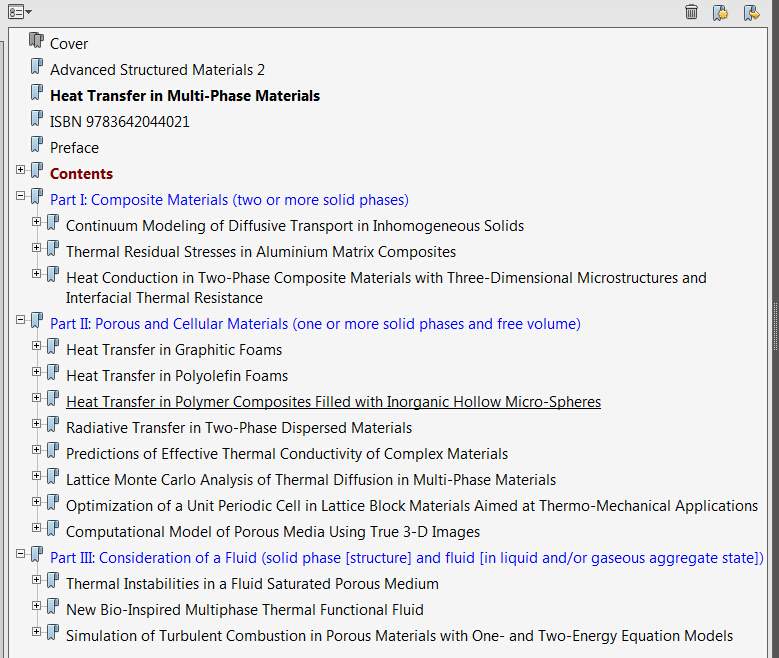Expand Thermal Residual Stresses in Aluminium bookmark
Image resolution: width=779 pixels, height=658 pixels.
click(x=37, y=248)
